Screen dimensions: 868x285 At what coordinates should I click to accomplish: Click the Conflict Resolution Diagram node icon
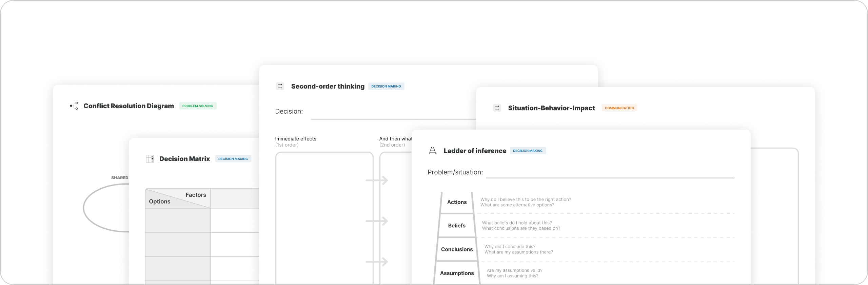pyautogui.click(x=74, y=106)
